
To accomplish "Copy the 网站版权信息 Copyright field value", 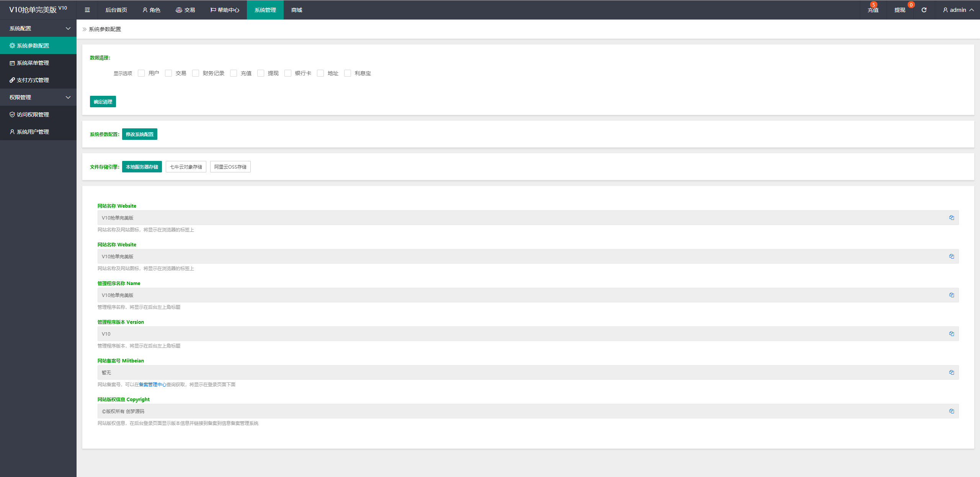I will (x=951, y=411).
